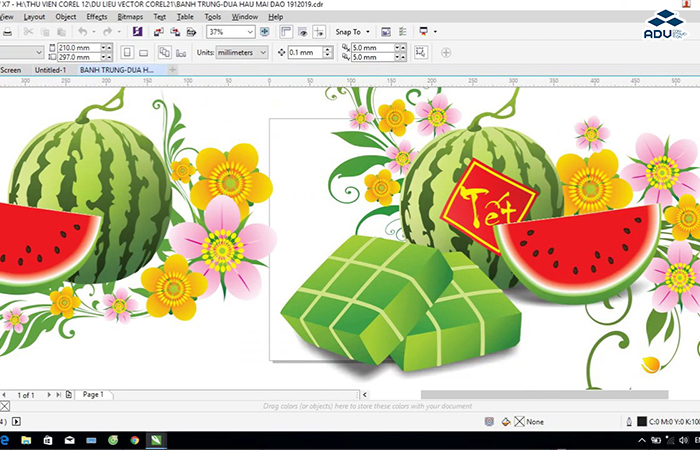
Task: Click the new document plus tab button
Action: point(173,70)
